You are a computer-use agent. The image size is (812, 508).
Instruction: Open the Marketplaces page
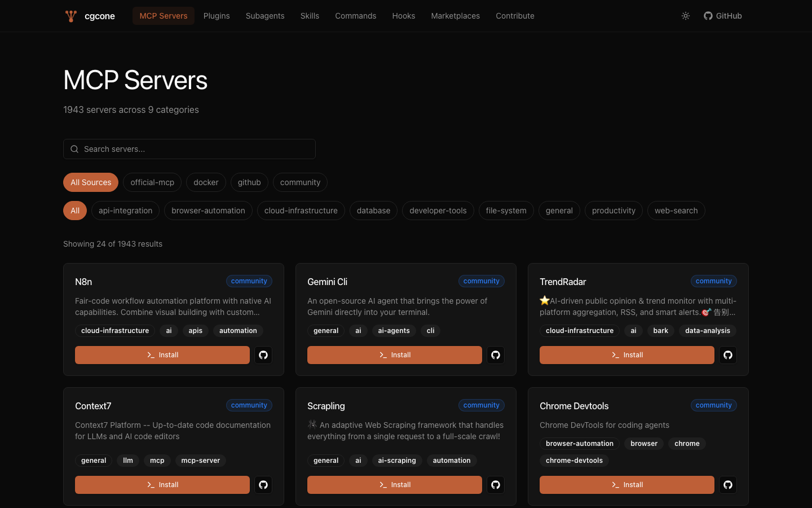point(455,16)
